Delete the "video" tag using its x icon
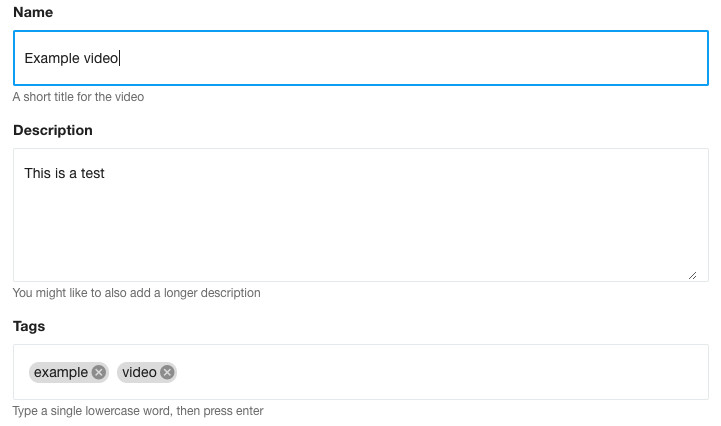The image size is (721, 426). (167, 372)
